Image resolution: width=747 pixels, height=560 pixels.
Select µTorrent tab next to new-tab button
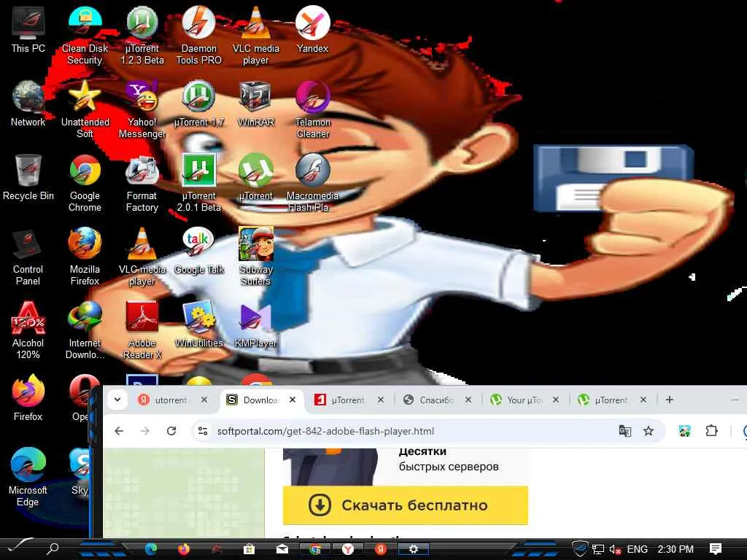tap(611, 400)
